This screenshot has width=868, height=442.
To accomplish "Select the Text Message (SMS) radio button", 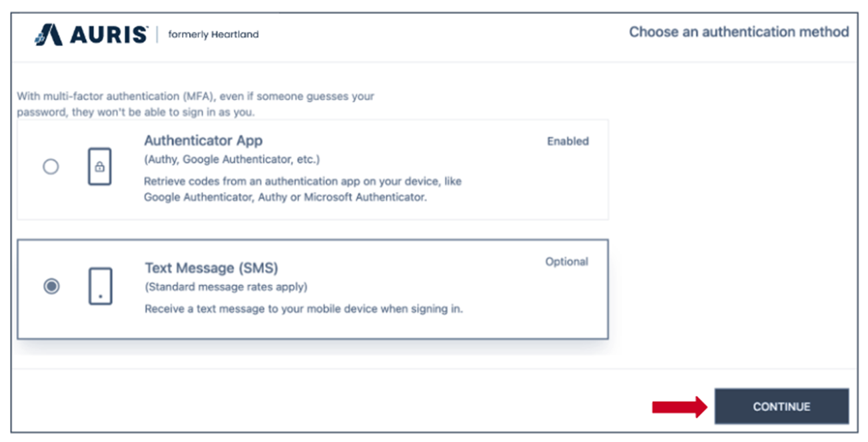I will [51, 286].
